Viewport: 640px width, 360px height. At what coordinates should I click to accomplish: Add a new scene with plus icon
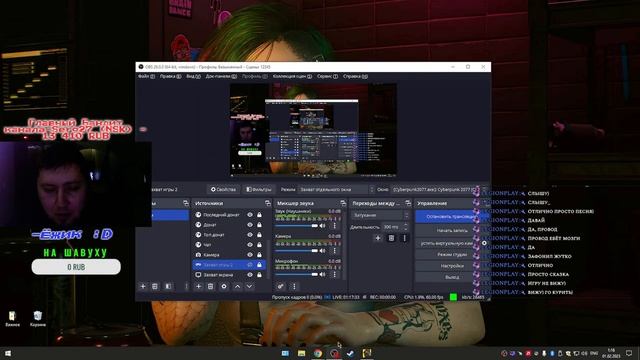143,287
